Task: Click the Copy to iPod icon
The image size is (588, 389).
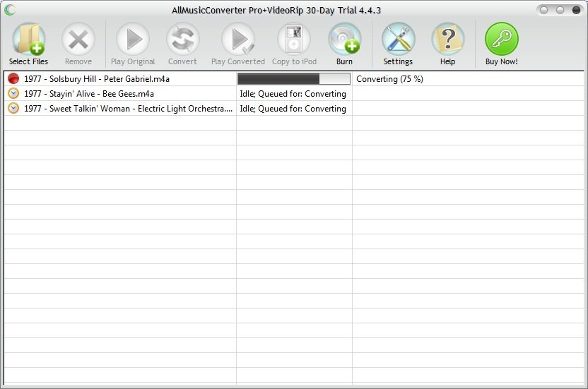Action: (x=294, y=39)
